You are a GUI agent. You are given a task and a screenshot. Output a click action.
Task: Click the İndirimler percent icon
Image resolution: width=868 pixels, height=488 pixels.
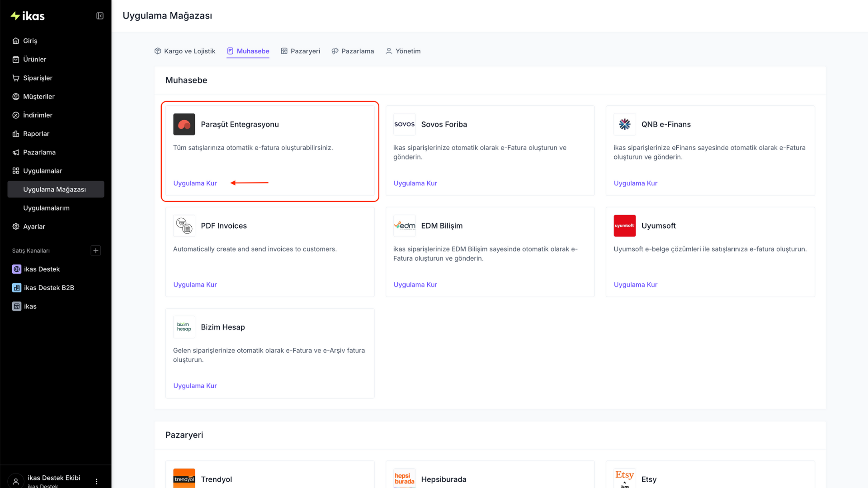pyautogui.click(x=16, y=115)
